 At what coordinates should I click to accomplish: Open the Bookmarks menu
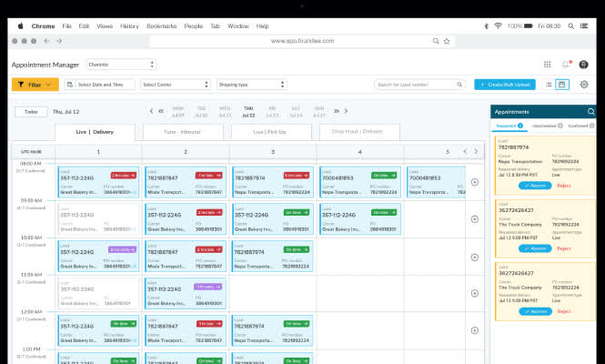click(x=162, y=26)
